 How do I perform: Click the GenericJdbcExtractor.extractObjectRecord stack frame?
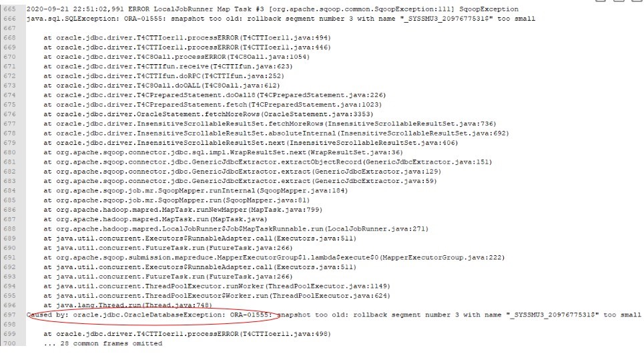(x=268, y=162)
